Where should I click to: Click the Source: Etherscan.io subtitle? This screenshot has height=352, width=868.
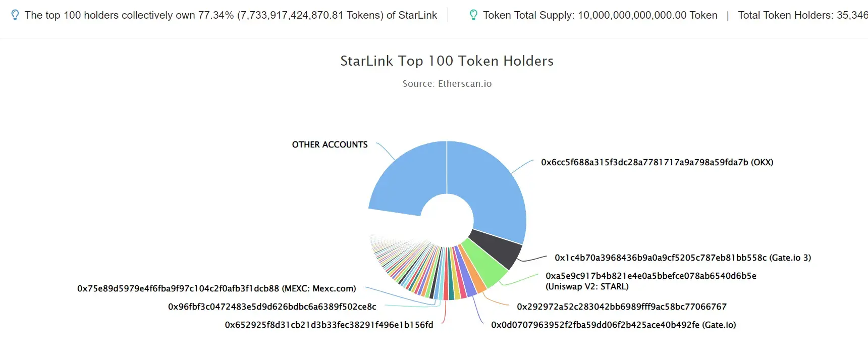tap(447, 84)
